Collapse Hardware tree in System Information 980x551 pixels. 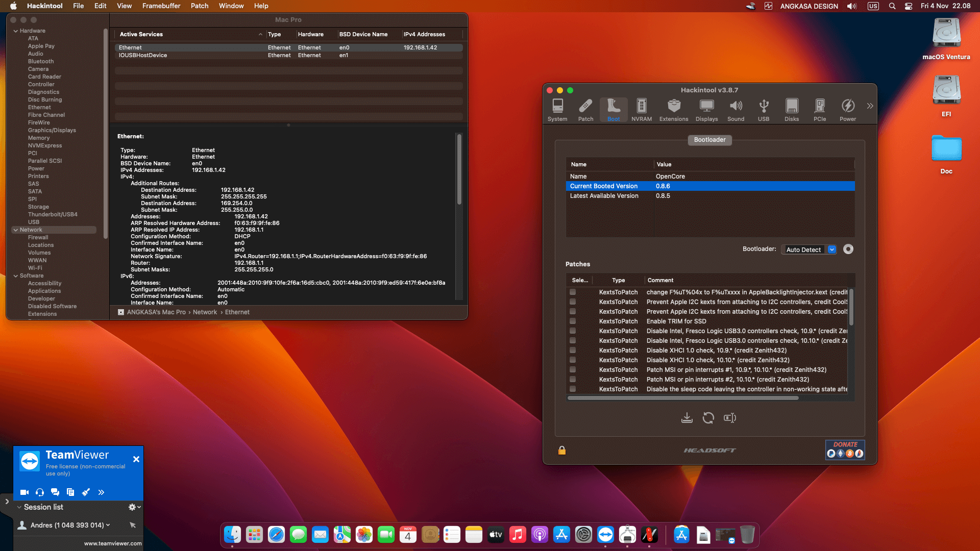tap(16, 31)
